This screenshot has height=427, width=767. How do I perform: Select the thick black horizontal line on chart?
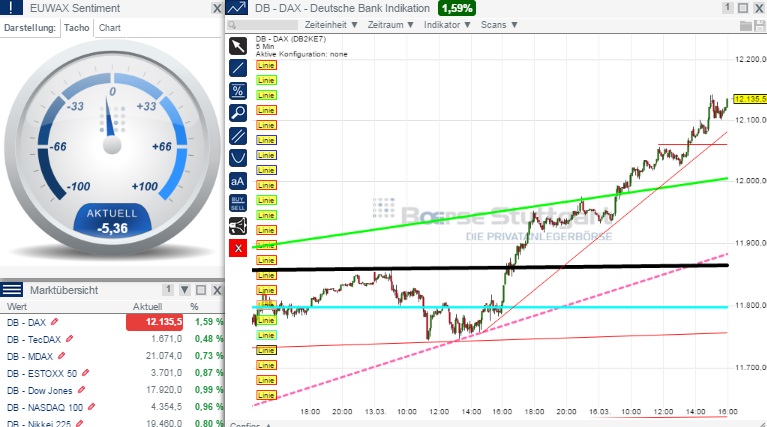(x=490, y=267)
